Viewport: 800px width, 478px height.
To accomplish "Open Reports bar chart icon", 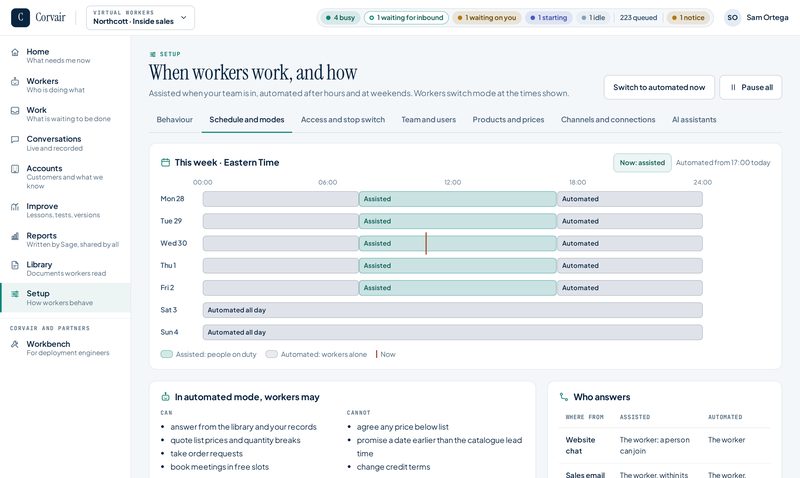I will [15, 236].
